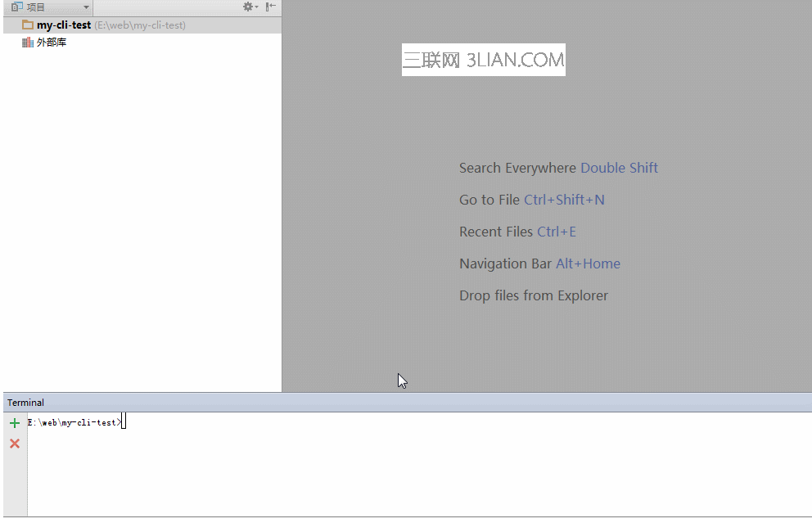Image resolution: width=812 pixels, height=518 pixels.
Task: Select the my-cli-test project root name
Action: [64, 25]
